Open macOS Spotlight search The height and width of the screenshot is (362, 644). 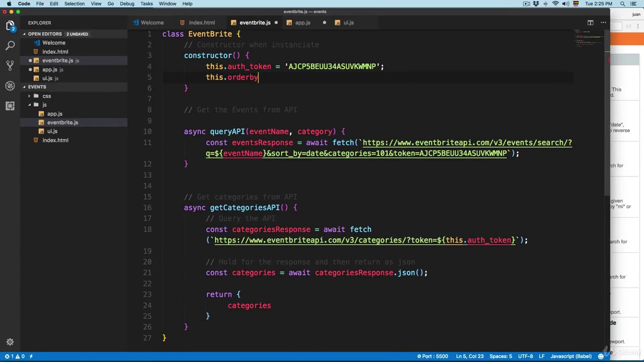click(622, 4)
